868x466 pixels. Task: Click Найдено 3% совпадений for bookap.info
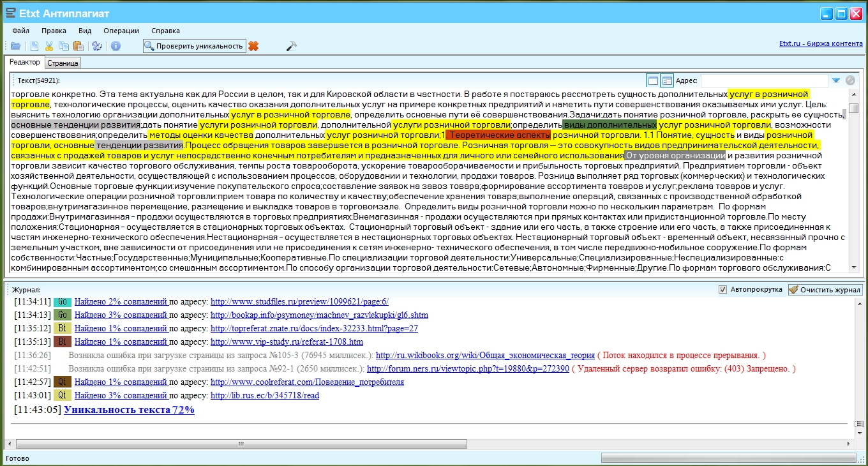[x=121, y=315]
